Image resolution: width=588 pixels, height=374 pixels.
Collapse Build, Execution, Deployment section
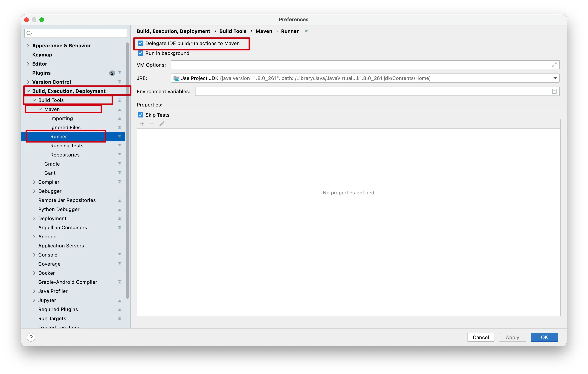coord(28,91)
